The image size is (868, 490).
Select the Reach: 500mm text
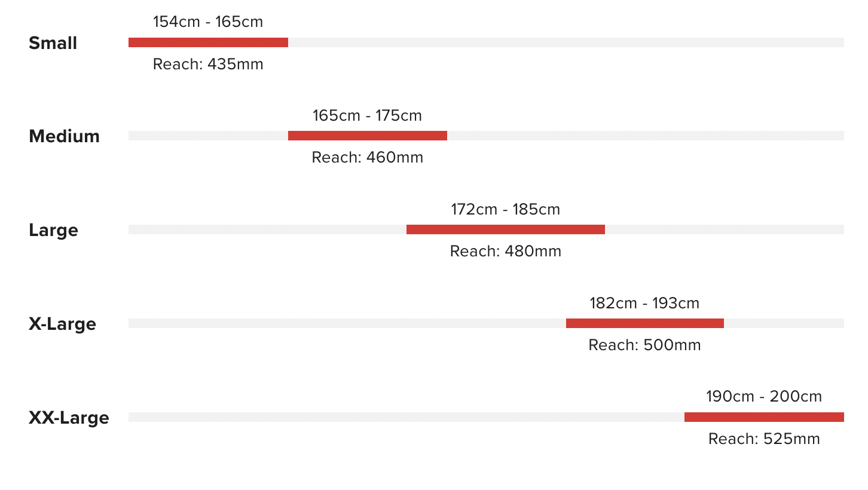pyautogui.click(x=644, y=345)
